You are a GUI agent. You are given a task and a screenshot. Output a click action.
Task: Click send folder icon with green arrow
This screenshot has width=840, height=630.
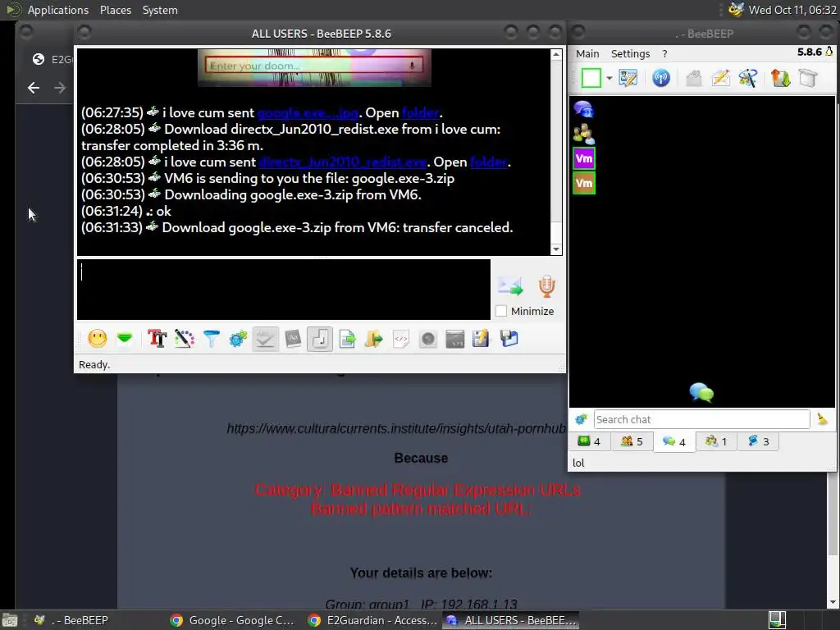(374, 339)
